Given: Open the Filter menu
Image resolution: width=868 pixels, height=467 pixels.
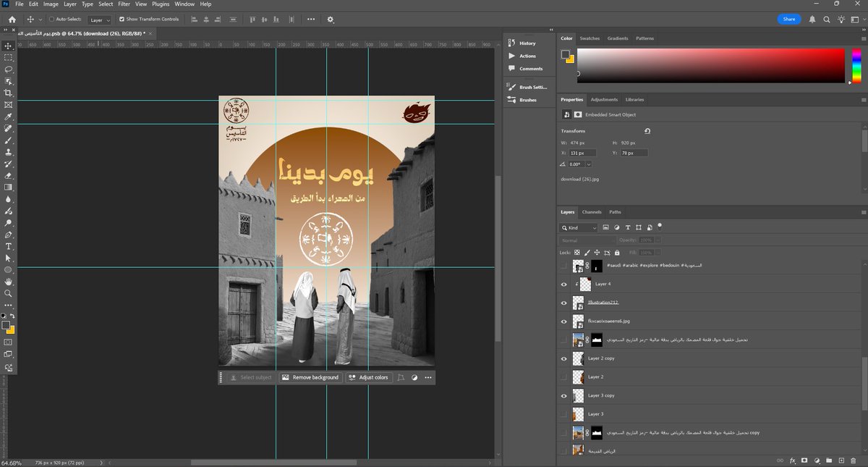Looking at the screenshot, I should click(124, 4).
